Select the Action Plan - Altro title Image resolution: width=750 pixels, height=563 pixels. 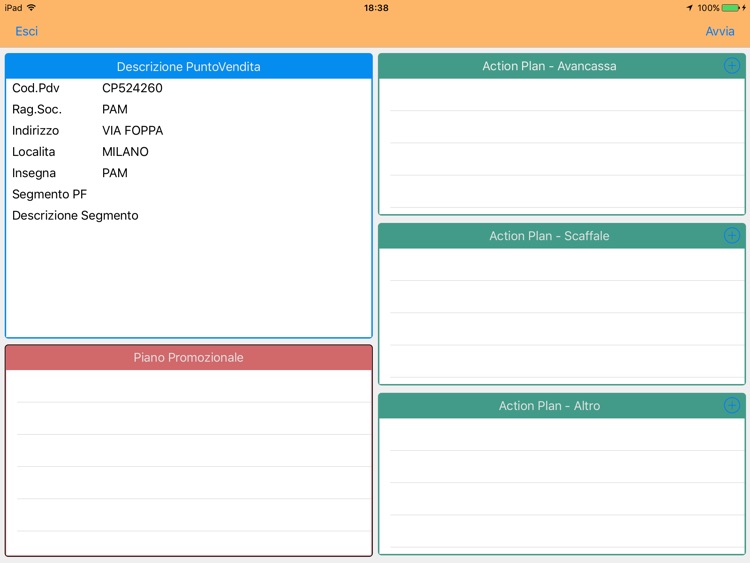(549, 406)
